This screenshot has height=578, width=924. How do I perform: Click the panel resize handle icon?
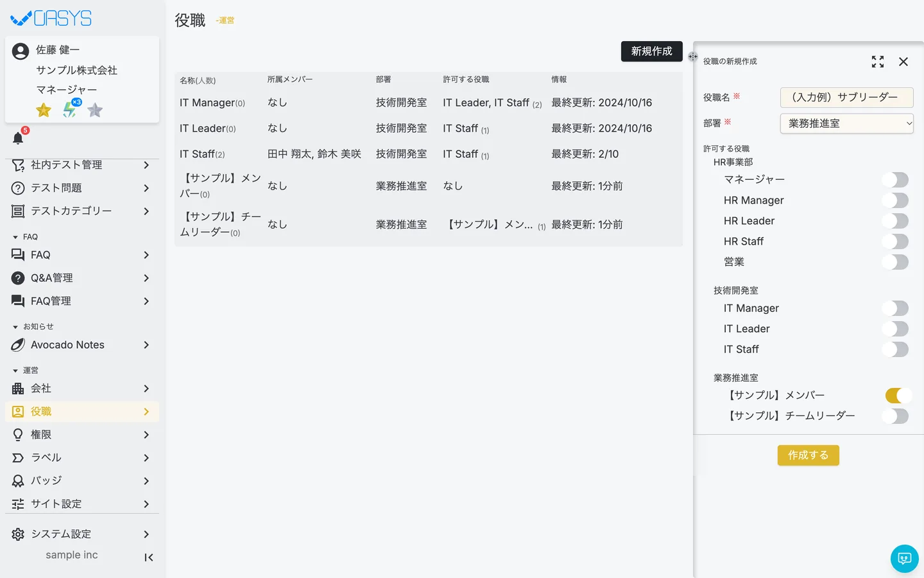pos(693,57)
